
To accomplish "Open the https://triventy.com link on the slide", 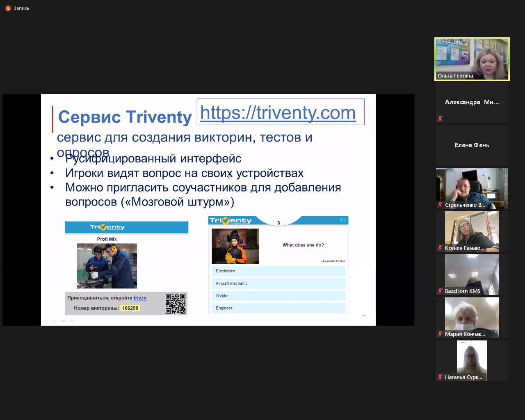I will 278,112.
